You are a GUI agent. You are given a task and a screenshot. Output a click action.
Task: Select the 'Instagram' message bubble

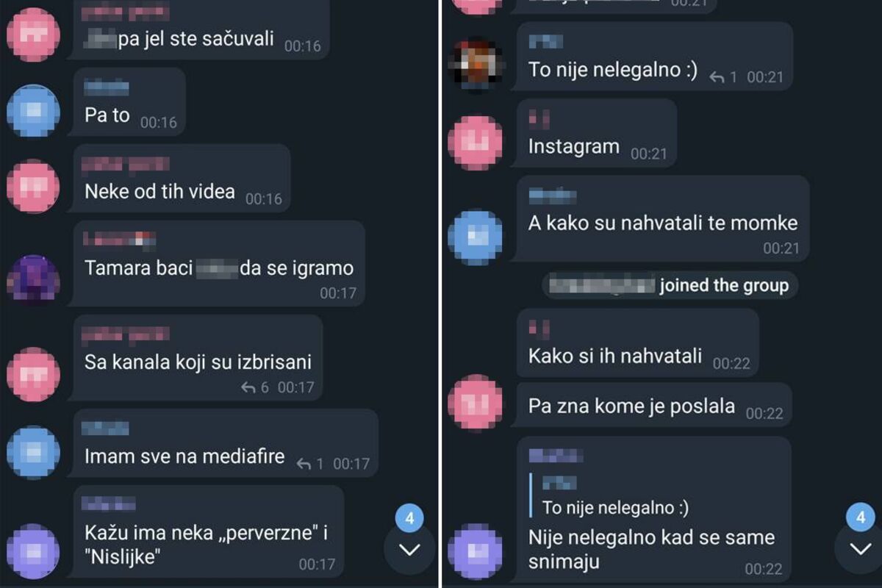coord(596,133)
